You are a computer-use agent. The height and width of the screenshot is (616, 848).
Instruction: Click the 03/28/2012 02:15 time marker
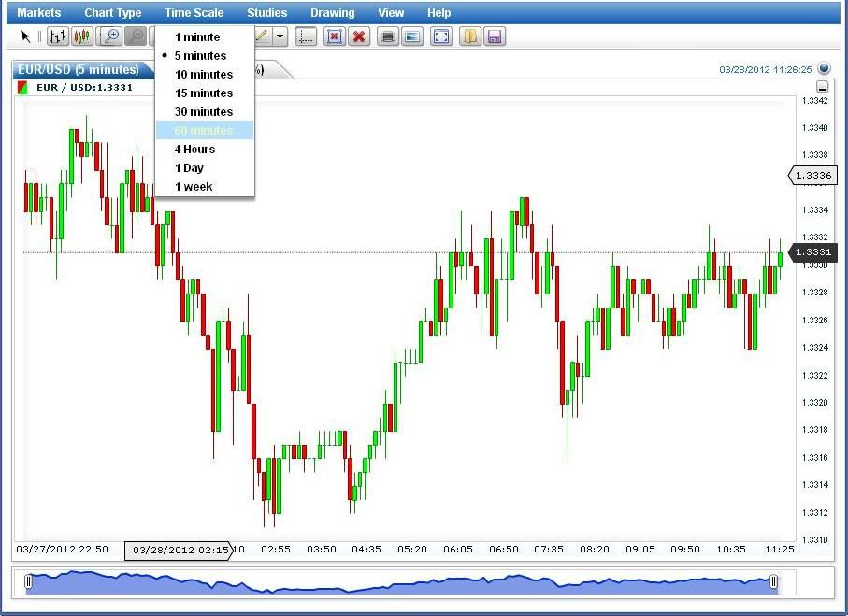[x=179, y=551]
